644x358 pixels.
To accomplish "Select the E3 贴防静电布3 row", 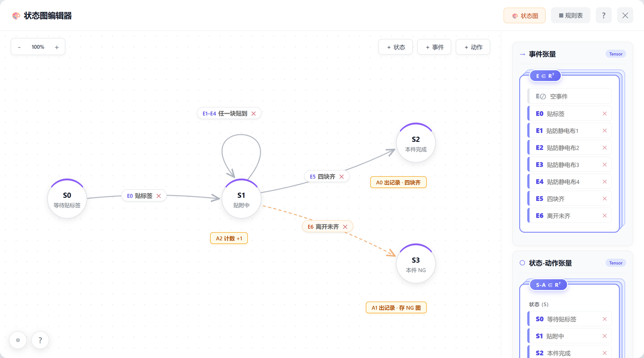I will [x=569, y=165].
